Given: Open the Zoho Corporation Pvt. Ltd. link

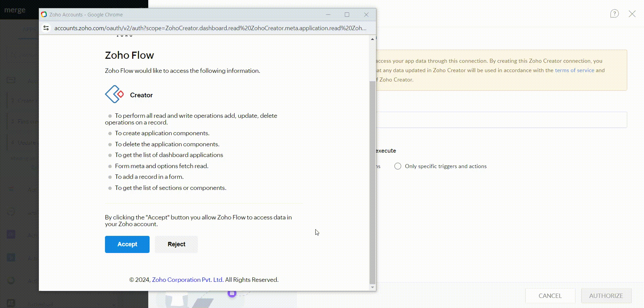Looking at the screenshot, I should [187, 280].
